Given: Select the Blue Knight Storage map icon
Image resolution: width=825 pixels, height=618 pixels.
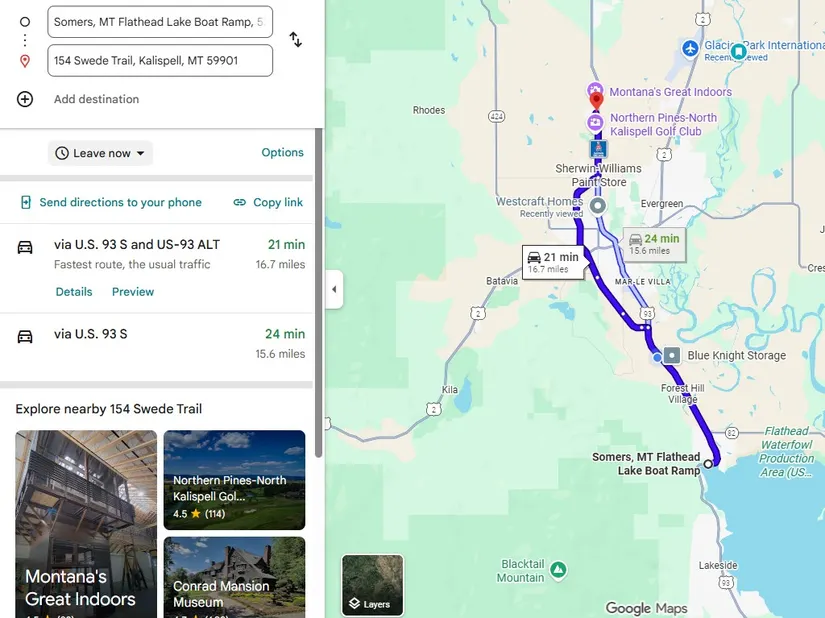Looking at the screenshot, I should 671,356.
